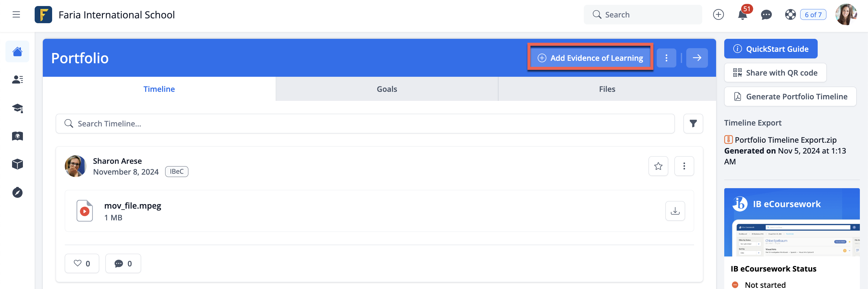Screen dimensions: 868x289
Task: Switch to the Goals tab
Action: click(x=386, y=89)
